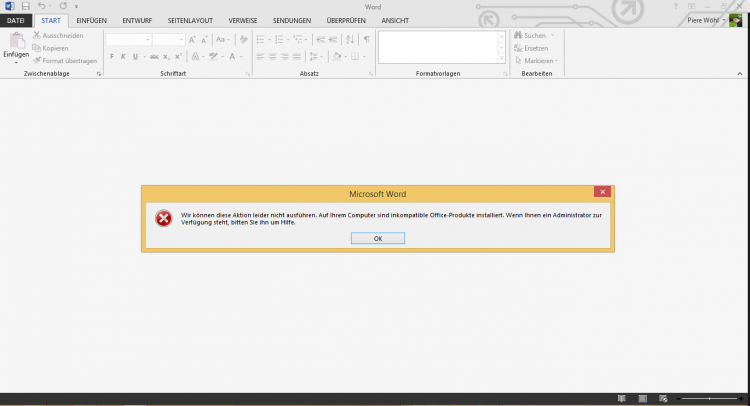Screen dimensions: 750x406
Task: Click the decrease indent icon
Action: 320,40
